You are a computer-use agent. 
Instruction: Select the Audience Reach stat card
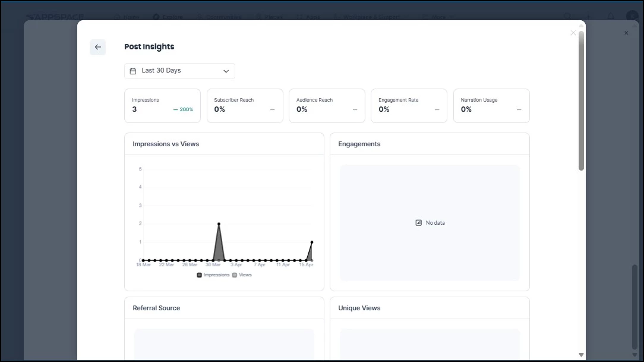pos(327,106)
